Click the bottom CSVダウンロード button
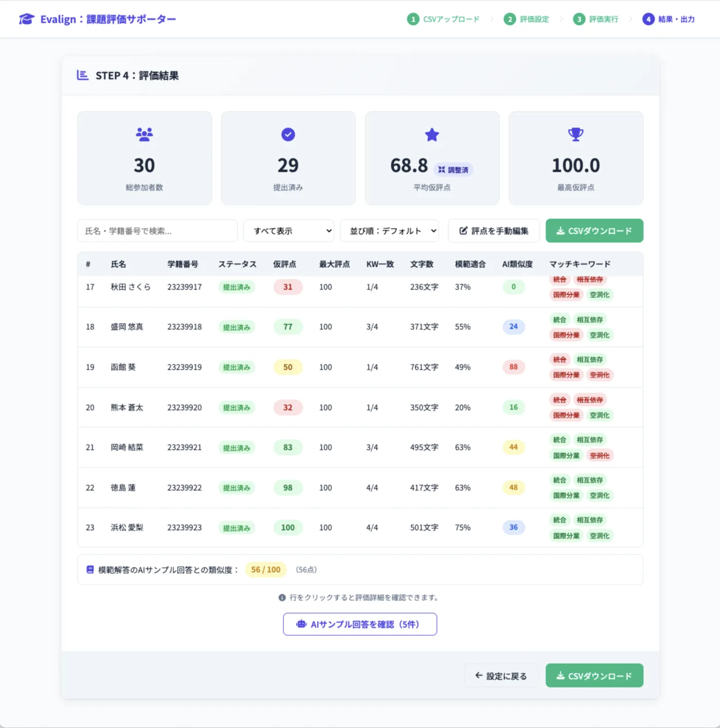Image resolution: width=720 pixels, height=728 pixels. click(595, 676)
